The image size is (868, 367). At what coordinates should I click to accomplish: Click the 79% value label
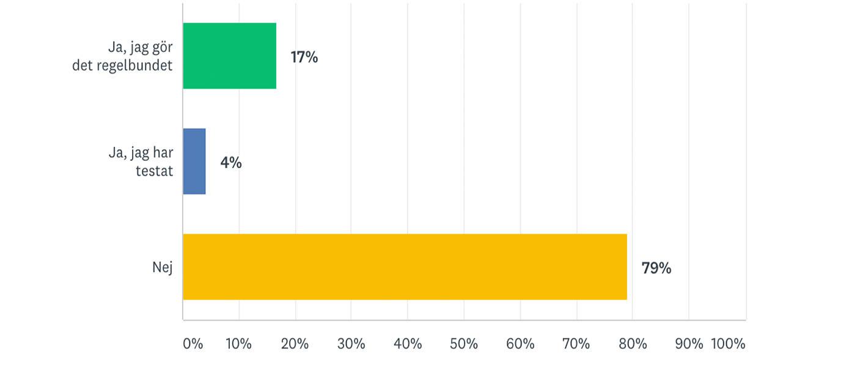click(x=657, y=268)
